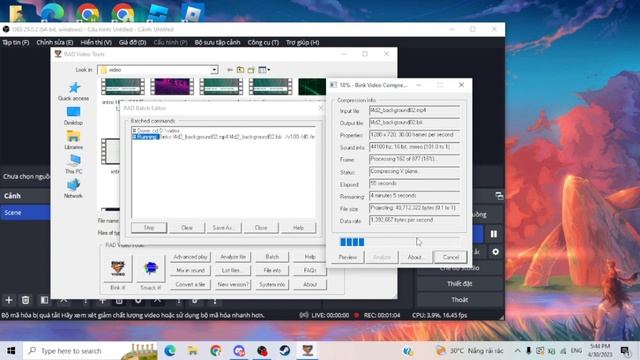Select the purple video thumbnail file
Screen dimensions: 640x360
click(x=172, y=87)
